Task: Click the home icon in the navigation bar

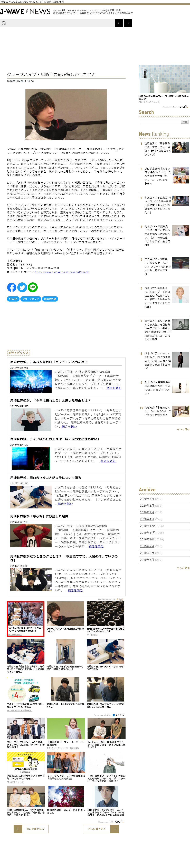Action: (4, 23)
